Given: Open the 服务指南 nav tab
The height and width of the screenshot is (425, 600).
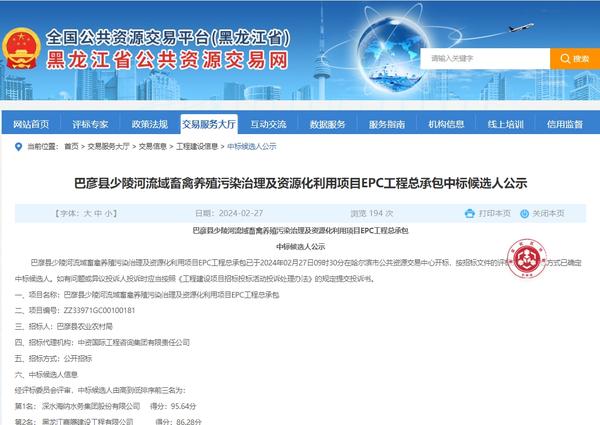Looking at the screenshot, I should pos(387,124).
